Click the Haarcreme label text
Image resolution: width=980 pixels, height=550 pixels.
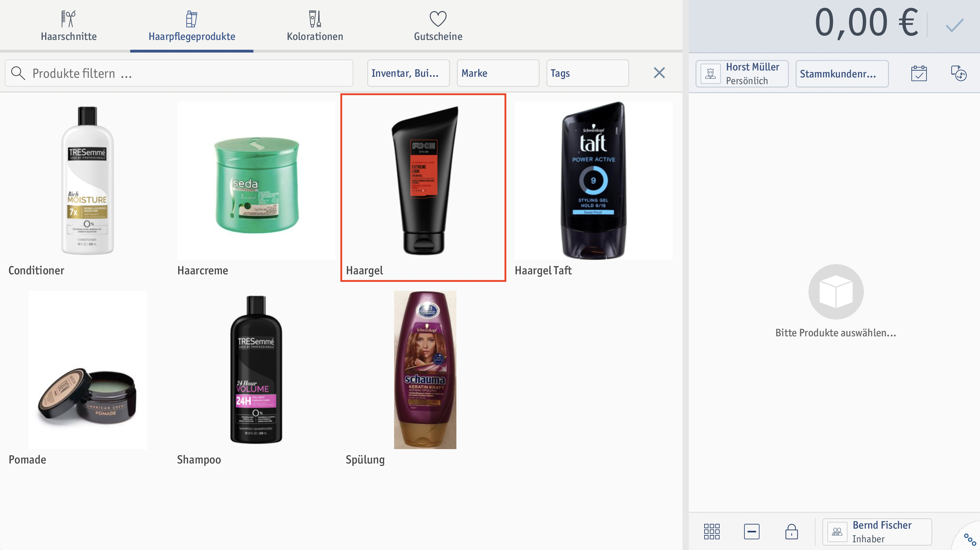tap(203, 270)
